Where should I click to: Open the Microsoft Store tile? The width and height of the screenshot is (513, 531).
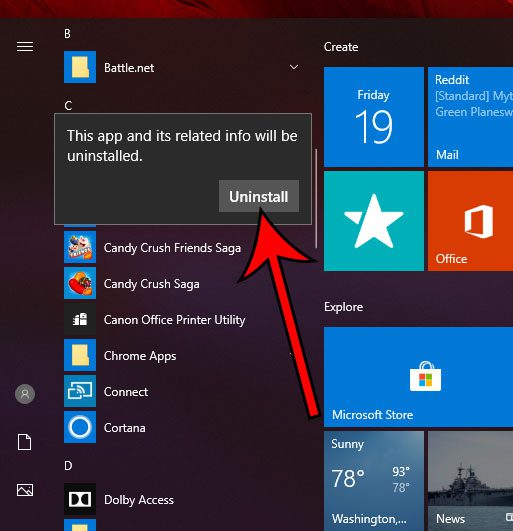[419, 377]
